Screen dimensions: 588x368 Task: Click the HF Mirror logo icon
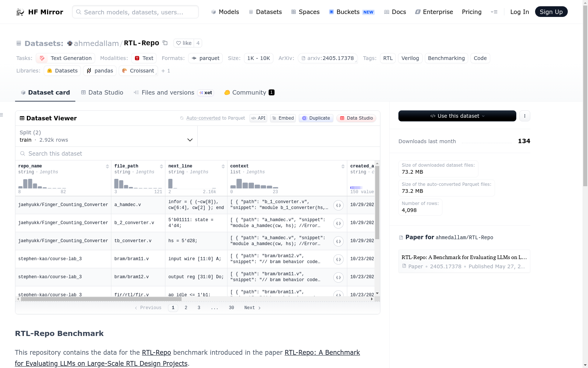(20, 12)
